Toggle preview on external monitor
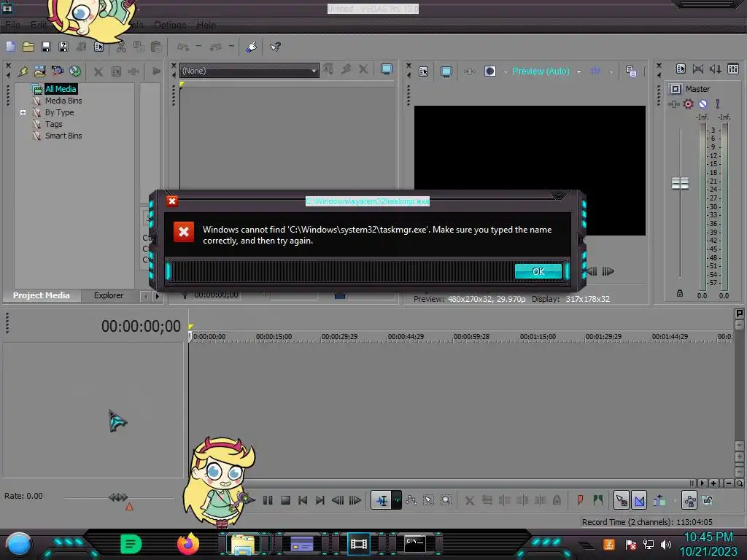Image resolution: width=747 pixels, height=560 pixels. pyautogui.click(x=446, y=71)
